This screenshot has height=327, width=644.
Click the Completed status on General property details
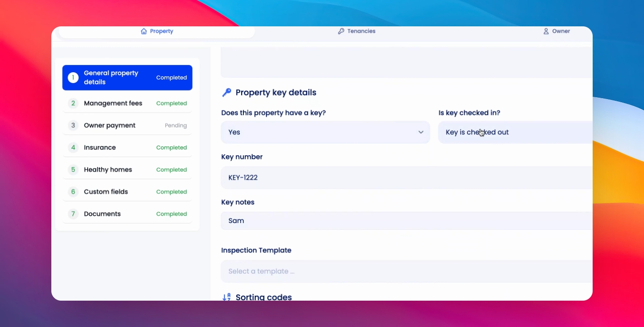pos(172,78)
